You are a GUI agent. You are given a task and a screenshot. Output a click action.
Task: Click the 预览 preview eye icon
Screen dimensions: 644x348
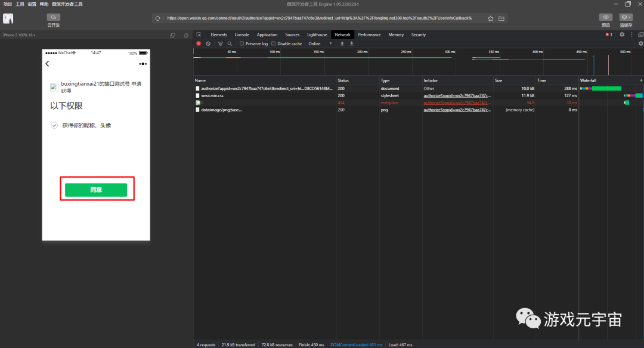[606, 17]
